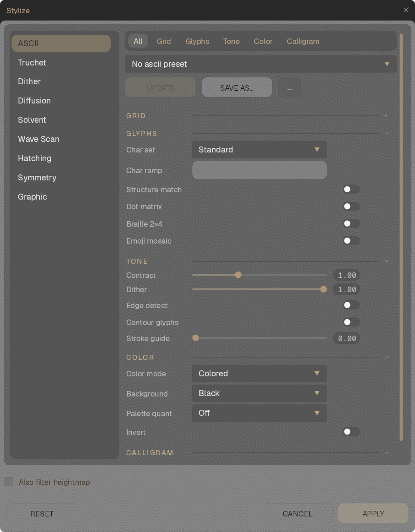Click the Stroke guide value 0.00
415x532 pixels.
pos(346,338)
